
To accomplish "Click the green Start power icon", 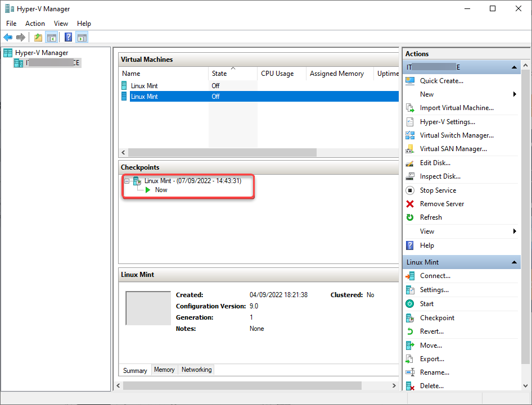I will [410, 304].
